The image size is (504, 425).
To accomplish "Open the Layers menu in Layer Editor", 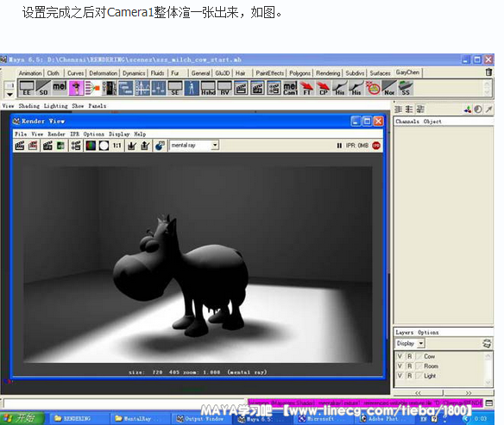I will pos(405,333).
